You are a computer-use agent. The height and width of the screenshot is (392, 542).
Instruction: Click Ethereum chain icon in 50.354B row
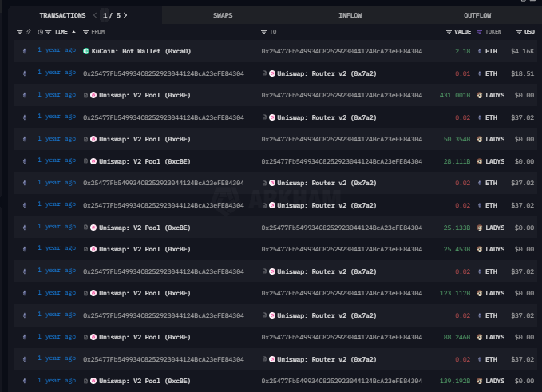(x=25, y=139)
